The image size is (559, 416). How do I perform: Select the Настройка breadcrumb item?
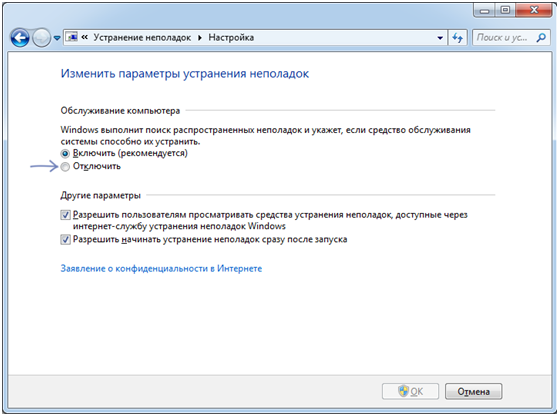click(x=231, y=37)
